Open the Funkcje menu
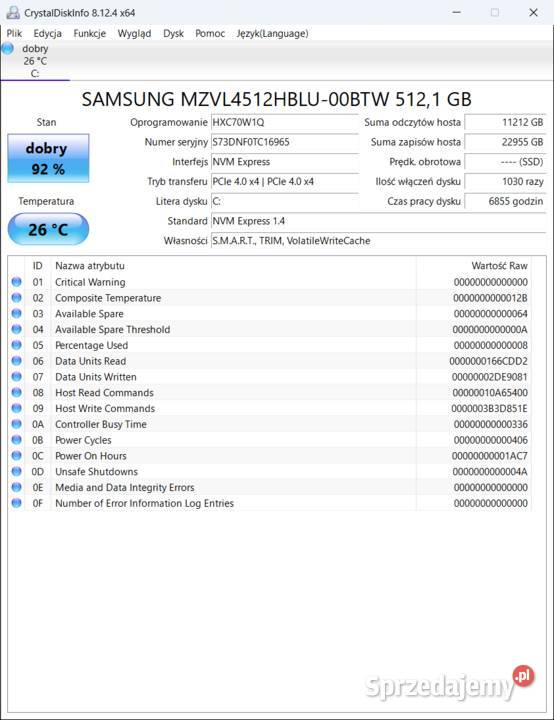 [90, 34]
